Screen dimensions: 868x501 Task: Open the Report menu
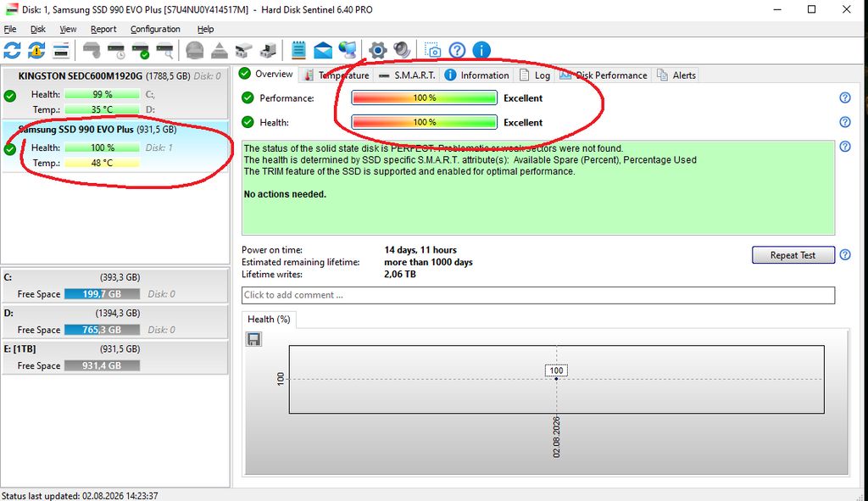(103, 30)
